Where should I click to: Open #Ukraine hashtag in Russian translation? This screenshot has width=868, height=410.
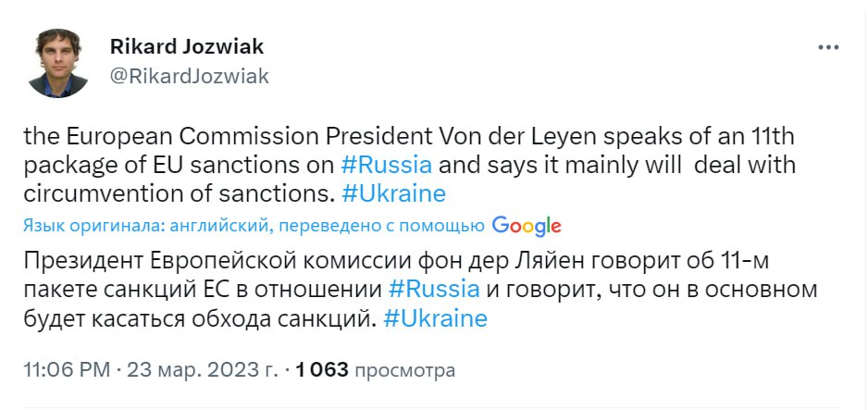[x=435, y=317]
